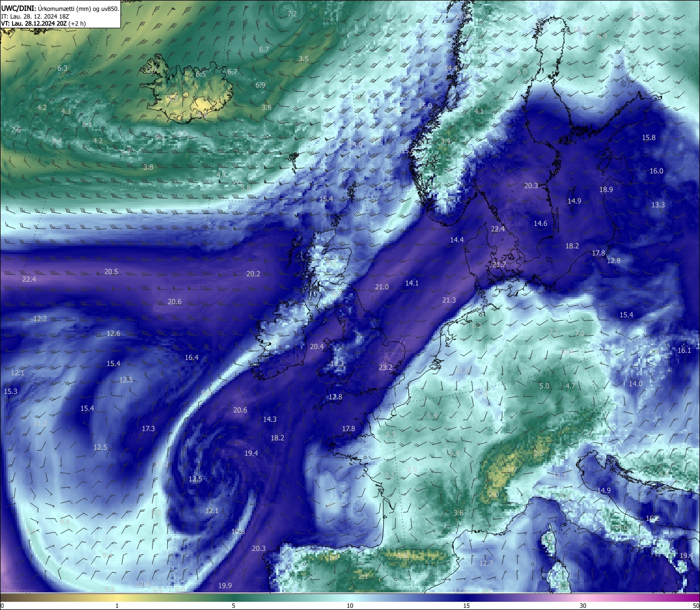Click the 15.8 value on the map
Viewport: 700px width, 610px height.
pyautogui.click(x=649, y=137)
